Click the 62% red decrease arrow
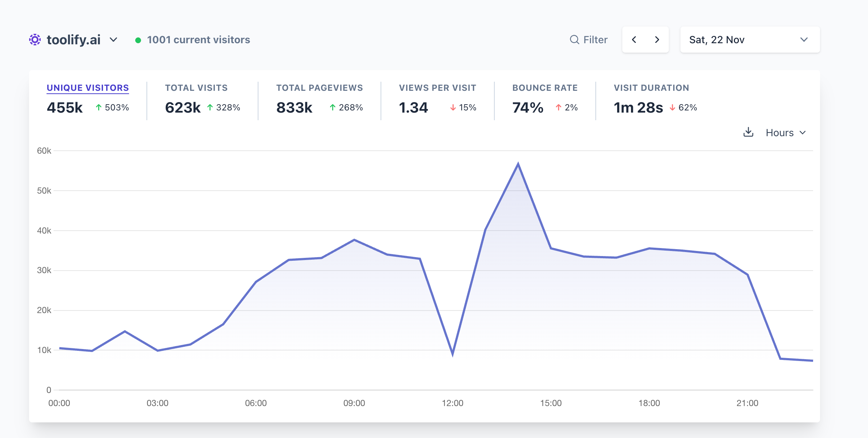 click(672, 108)
